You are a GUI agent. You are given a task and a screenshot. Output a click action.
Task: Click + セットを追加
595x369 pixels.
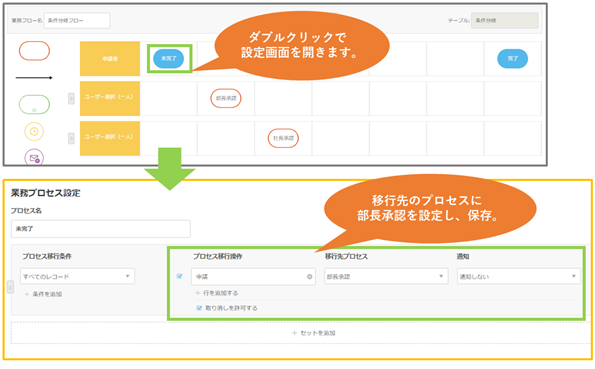[x=313, y=333]
